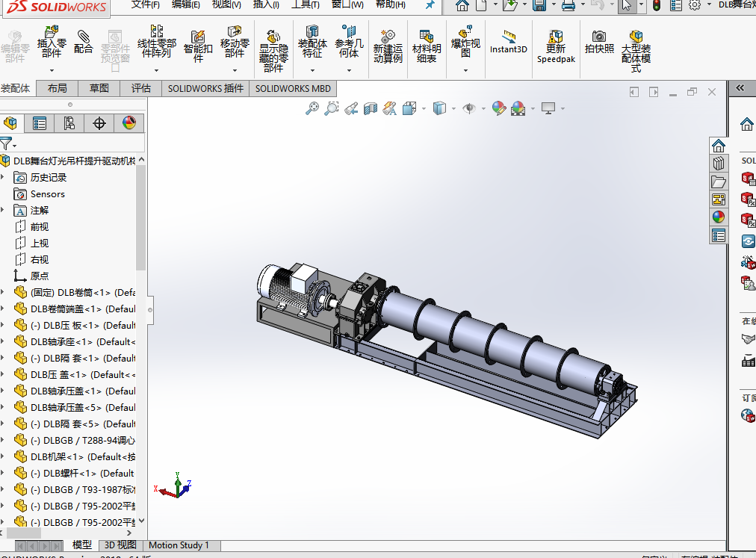The image size is (756, 558).
Task: Open 线性零部件阵列 linear component pattern
Action: tap(156, 43)
